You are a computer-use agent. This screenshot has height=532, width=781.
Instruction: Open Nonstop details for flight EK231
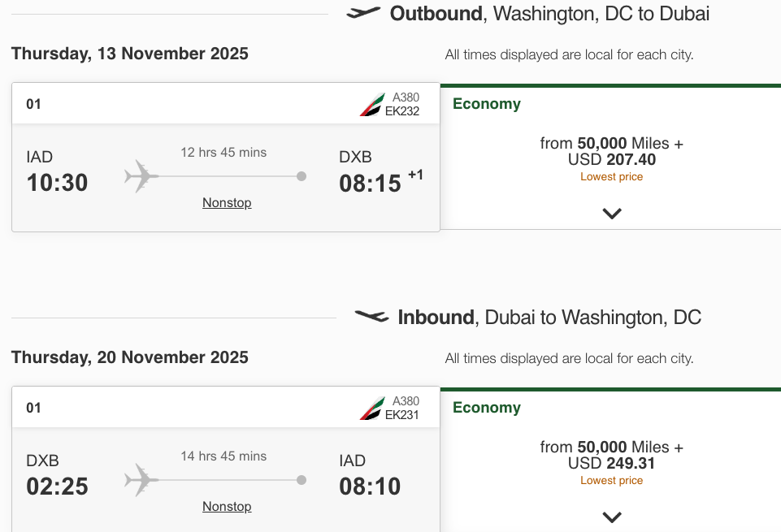227,507
